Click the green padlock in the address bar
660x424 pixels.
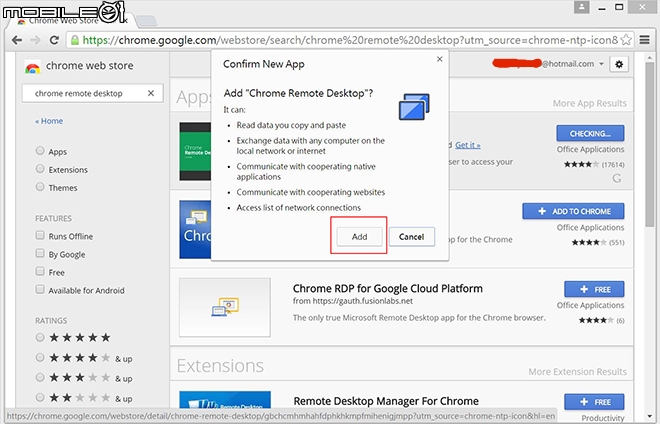pyautogui.click(x=75, y=40)
